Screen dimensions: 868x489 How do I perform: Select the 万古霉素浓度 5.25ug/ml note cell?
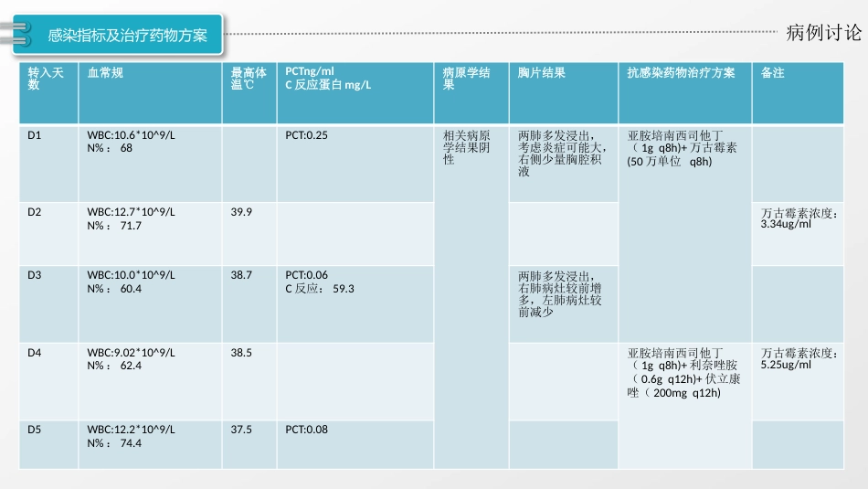(798, 381)
